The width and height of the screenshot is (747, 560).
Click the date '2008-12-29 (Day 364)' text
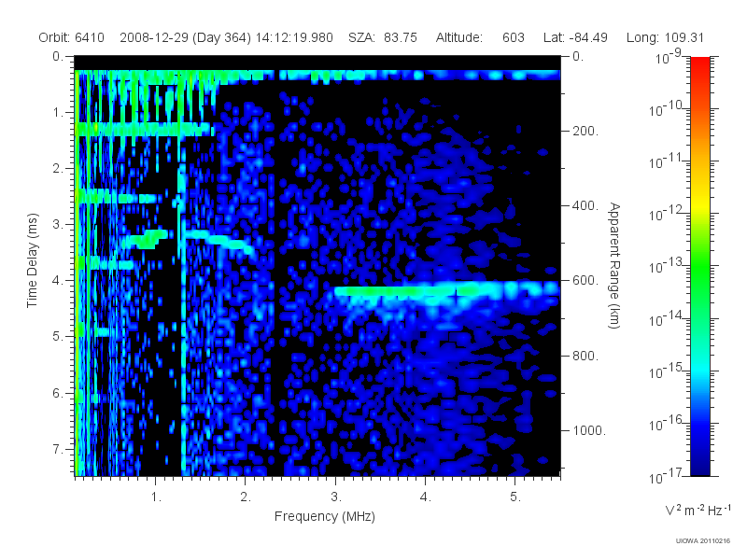click(185, 37)
